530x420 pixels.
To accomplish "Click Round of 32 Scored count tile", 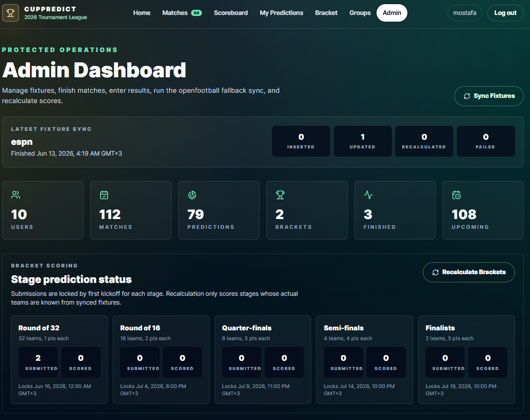I will [x=81, y=362].
